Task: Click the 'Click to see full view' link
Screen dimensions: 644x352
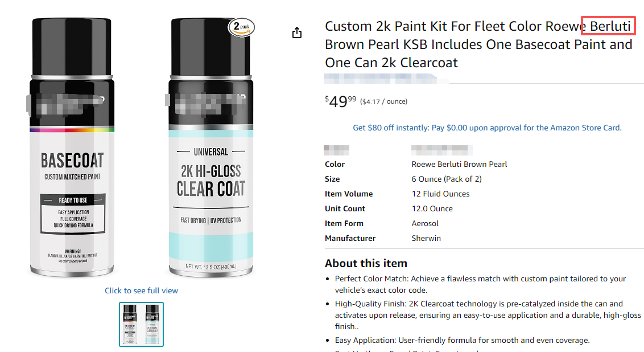Action: (141, 290)
